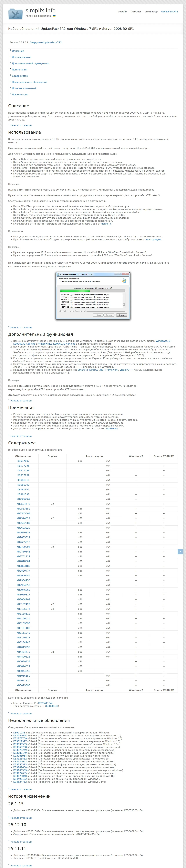Viewport: 186px width, 868px height.
Task: Jump to Описание in the contents list
Action: (18, 51)
